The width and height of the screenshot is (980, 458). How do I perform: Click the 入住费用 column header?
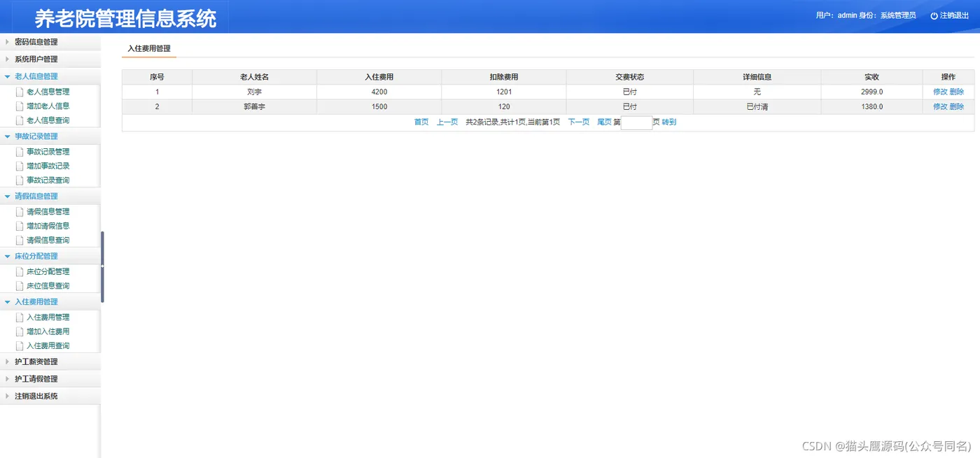(x=379, y=77)
